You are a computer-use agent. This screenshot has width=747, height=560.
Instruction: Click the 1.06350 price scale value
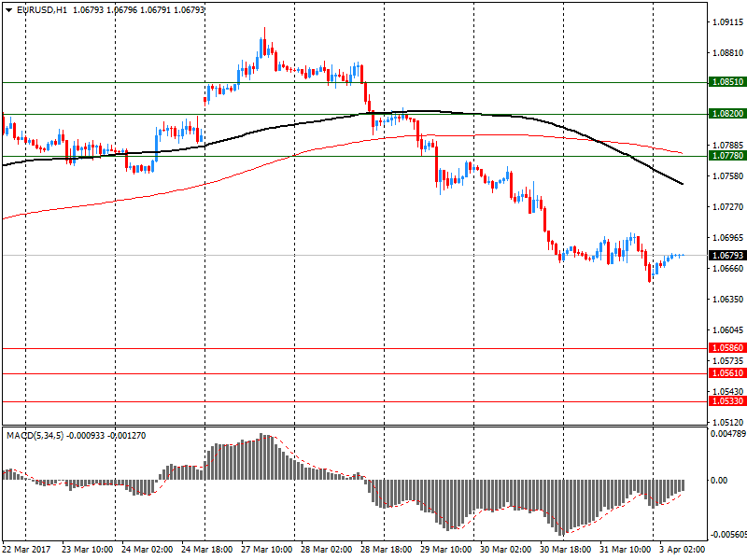pyautogui.click(x=728, y=299)
